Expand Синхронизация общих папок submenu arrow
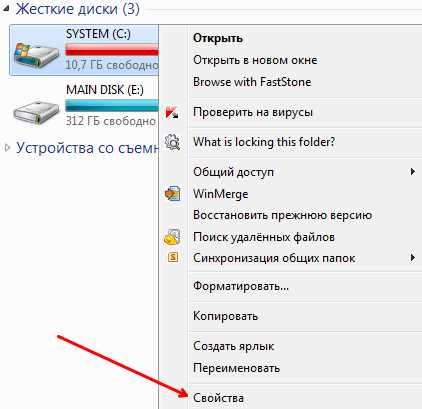The height and width of the screenshot is (409, 422). [x=413, y=258]
